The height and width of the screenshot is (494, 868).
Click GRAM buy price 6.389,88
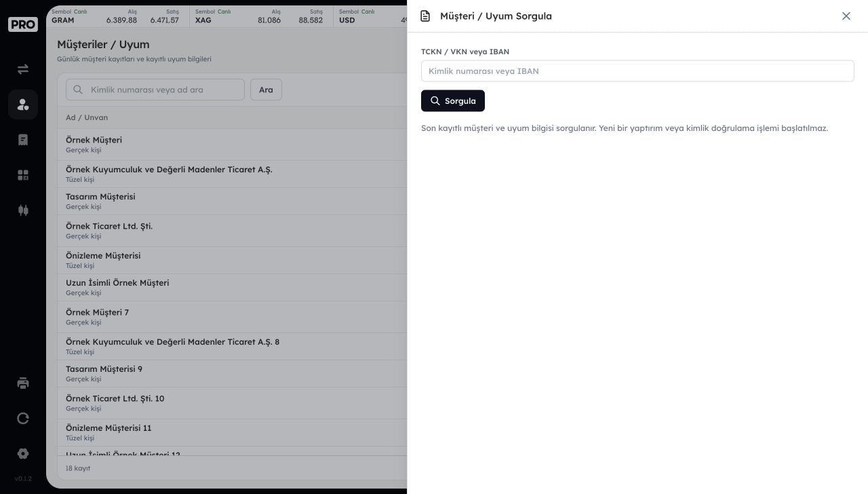[121, 20]
